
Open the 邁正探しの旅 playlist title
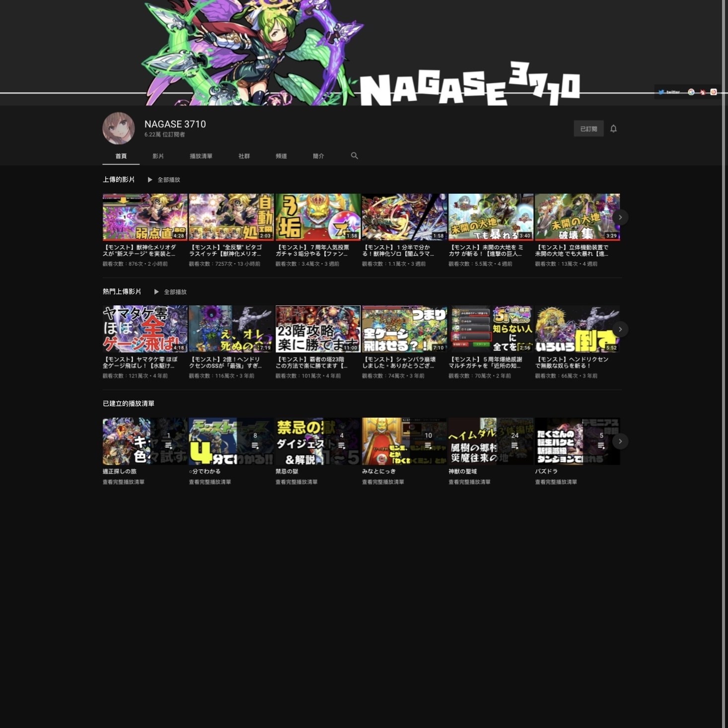[120, 471]
